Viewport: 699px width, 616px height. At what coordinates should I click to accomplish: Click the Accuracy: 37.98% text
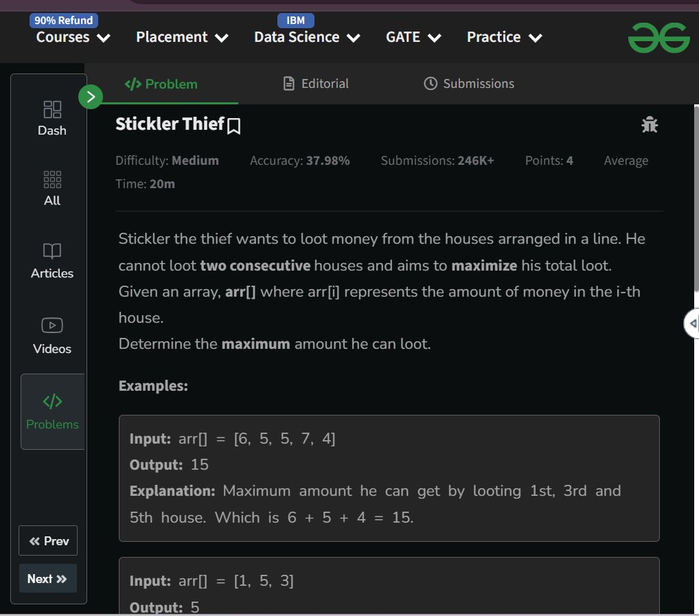click(x=299, y=161)
